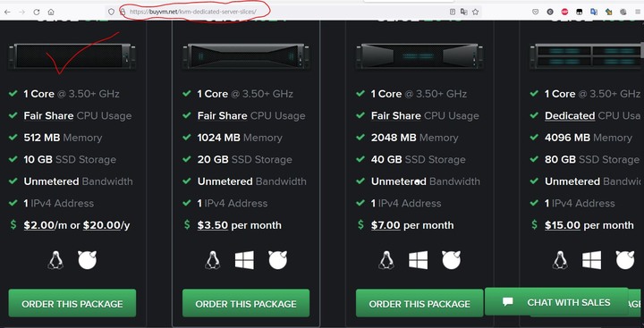Open the Firefox hamburger menu
This screenshot has width=644, height=328.
pos(638,12)
